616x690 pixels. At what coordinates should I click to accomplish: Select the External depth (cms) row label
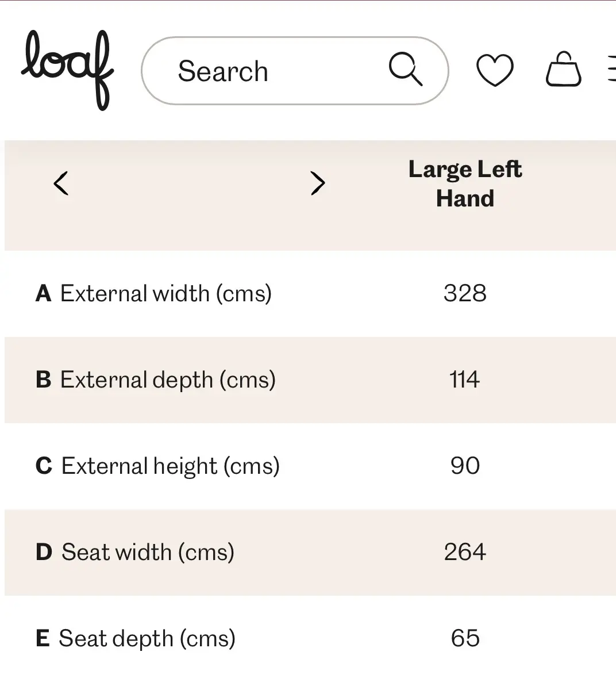coord(168,380)
